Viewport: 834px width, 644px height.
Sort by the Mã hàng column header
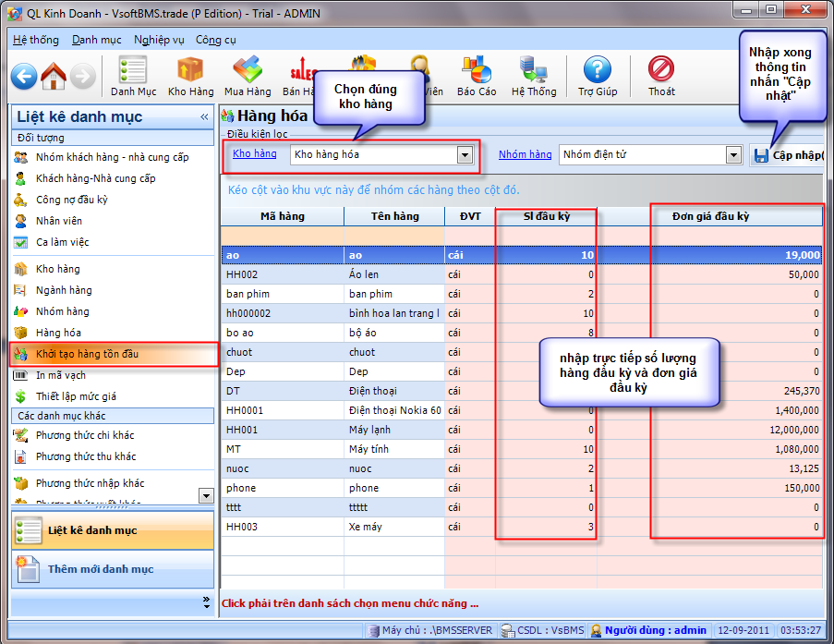283,216
